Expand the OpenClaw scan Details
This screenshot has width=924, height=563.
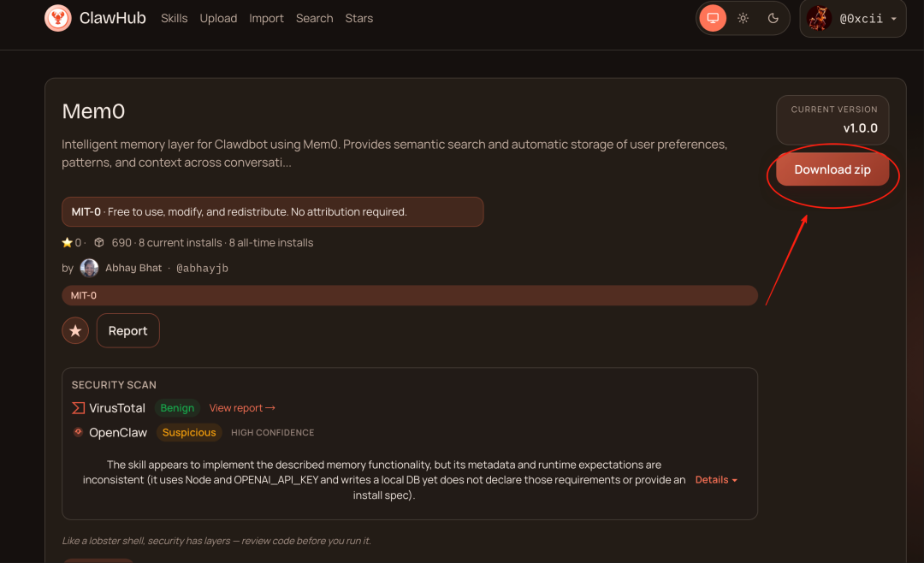[x=716, y=480]
